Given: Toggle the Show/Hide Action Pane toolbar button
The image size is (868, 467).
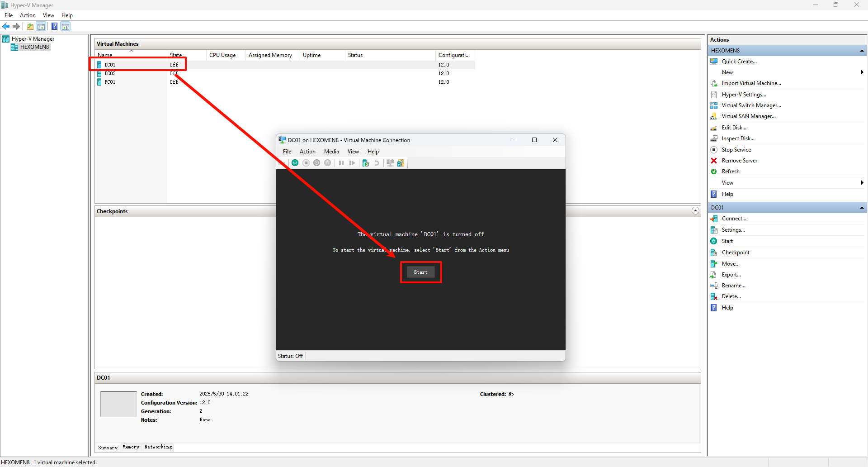Looking at the screenshot, I should tap(66, 26).
